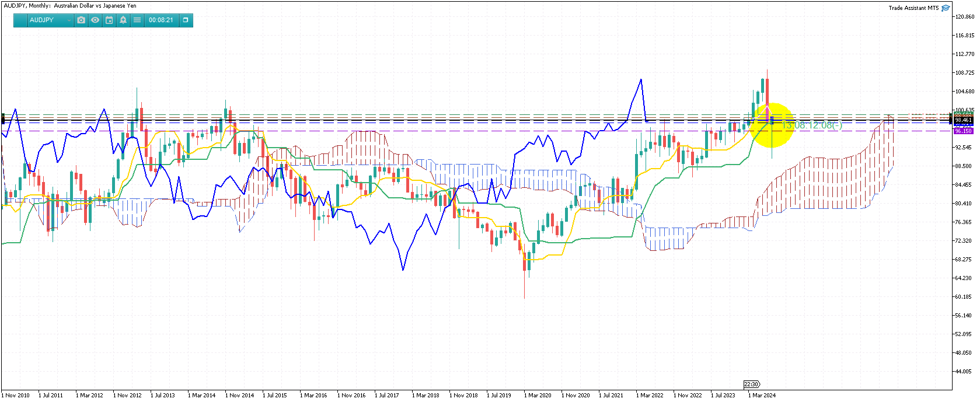Click the camera screenshot icon
The height and width of the screenshot is (402, 980).
click(81, 20)
